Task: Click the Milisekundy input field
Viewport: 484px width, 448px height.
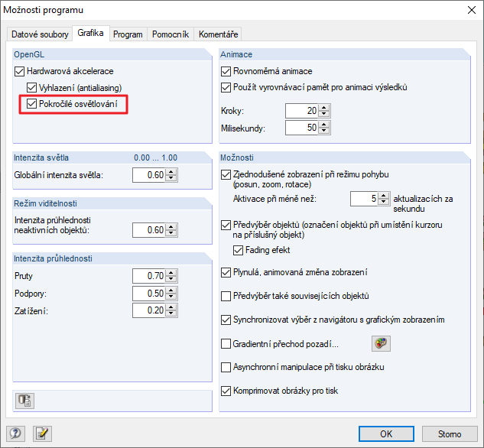Action: coord(302,128)
